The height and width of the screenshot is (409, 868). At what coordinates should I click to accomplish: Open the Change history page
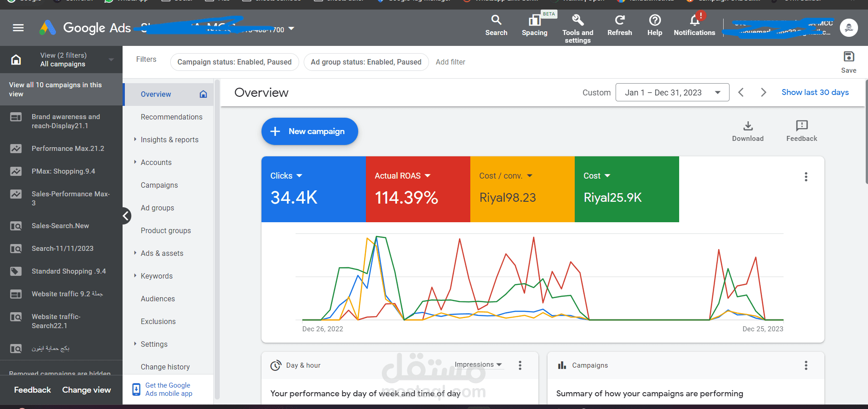coord(165,367)
